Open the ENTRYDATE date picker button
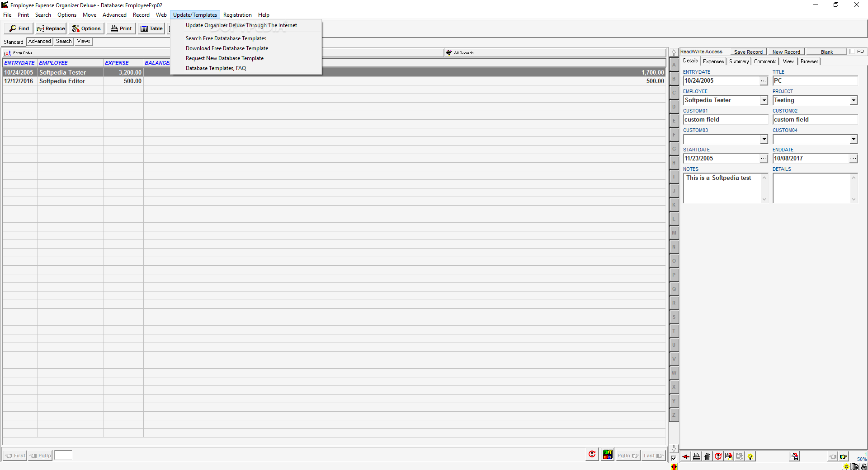The width and height of the screenshot is (868, 470). 764,81
